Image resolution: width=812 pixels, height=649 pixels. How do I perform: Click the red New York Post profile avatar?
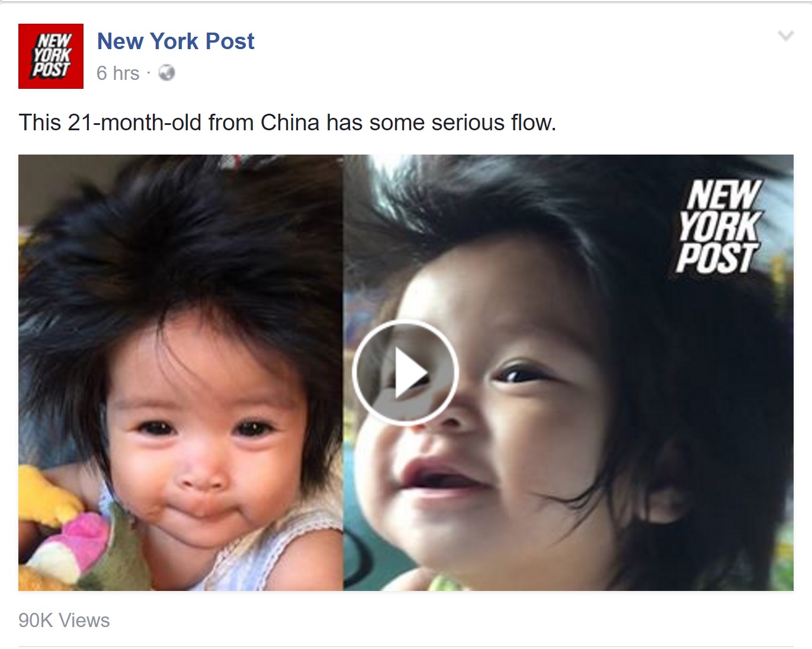pos(51,56)
